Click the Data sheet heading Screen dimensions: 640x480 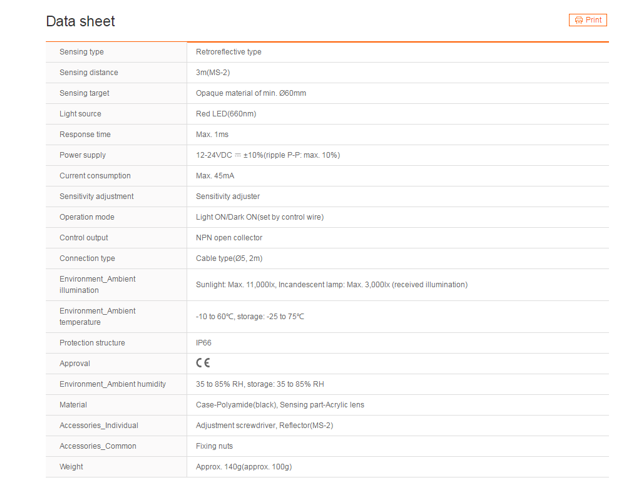click(80, 21)
